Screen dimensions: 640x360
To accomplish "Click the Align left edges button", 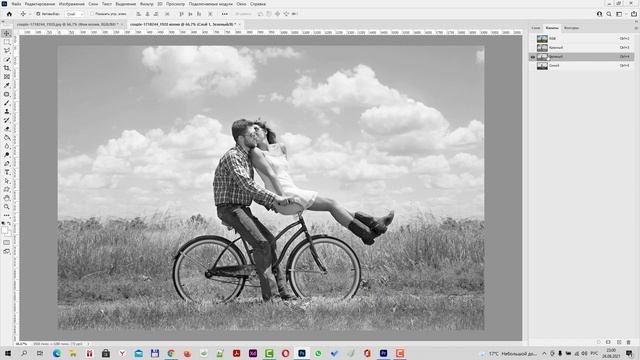I will click(138, 14).
